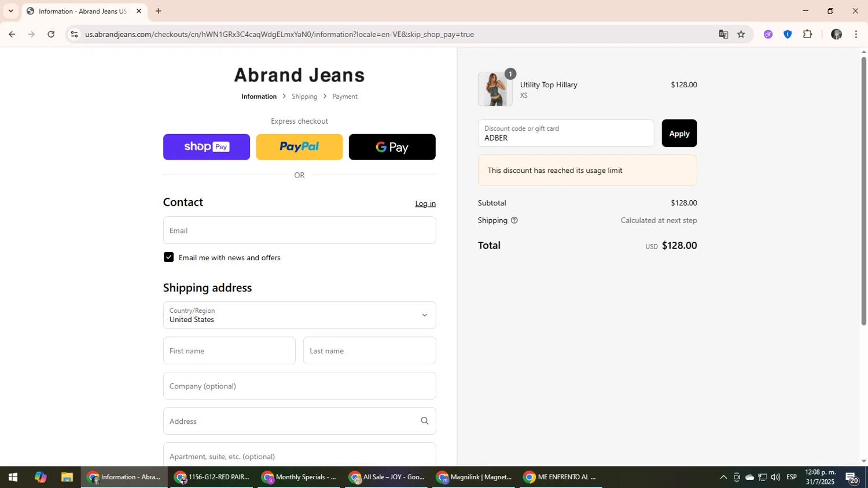This screenshot has width=868, height=488.
Task: Click the discount usage limit error message
Action: click(587, 171)
